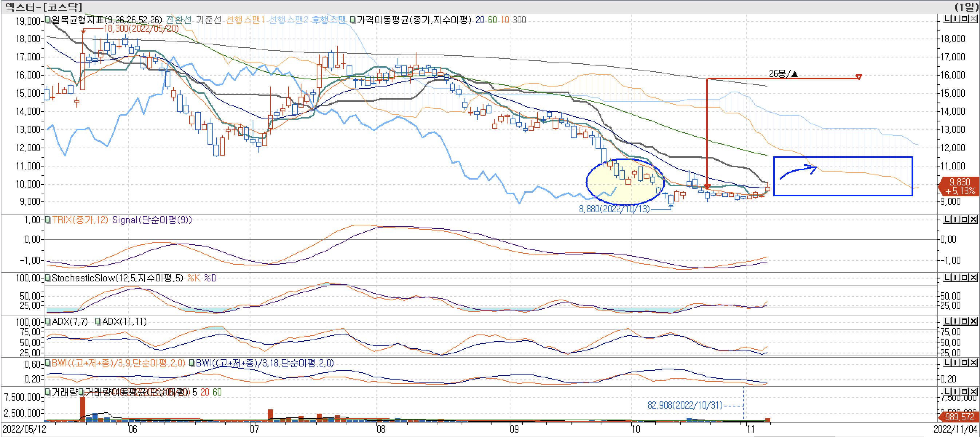This screenshot has height=437, width=980.
Task: Click the L-shaped icon in price chart panel
Action: coord(947,19)
